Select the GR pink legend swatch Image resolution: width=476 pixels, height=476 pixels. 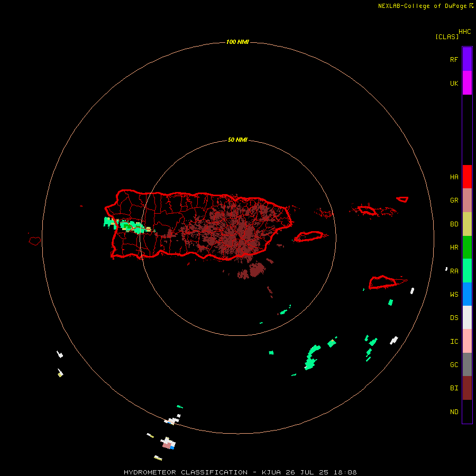click(x=467, y=200)
